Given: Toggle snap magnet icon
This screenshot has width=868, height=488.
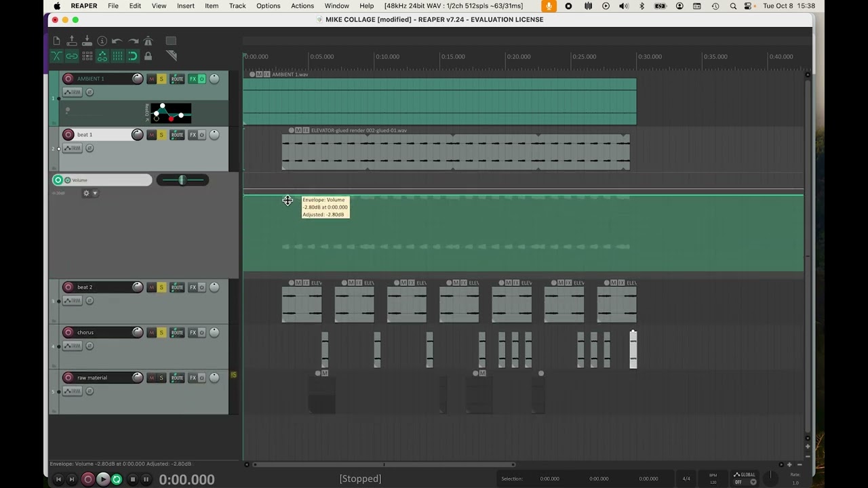Looking at the screenshot, I should [x=133, y=56].
